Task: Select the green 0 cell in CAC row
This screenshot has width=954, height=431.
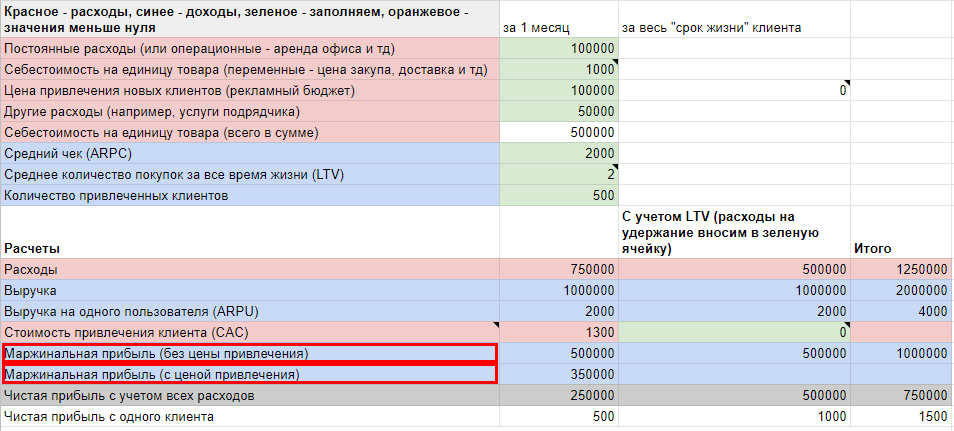Action: 734,332
